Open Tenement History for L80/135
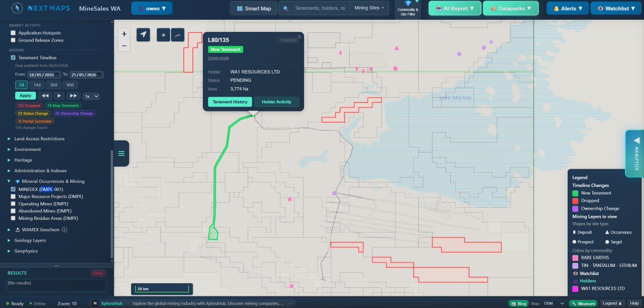Screen dimensions: 644x308 click(x=230, y=102)
